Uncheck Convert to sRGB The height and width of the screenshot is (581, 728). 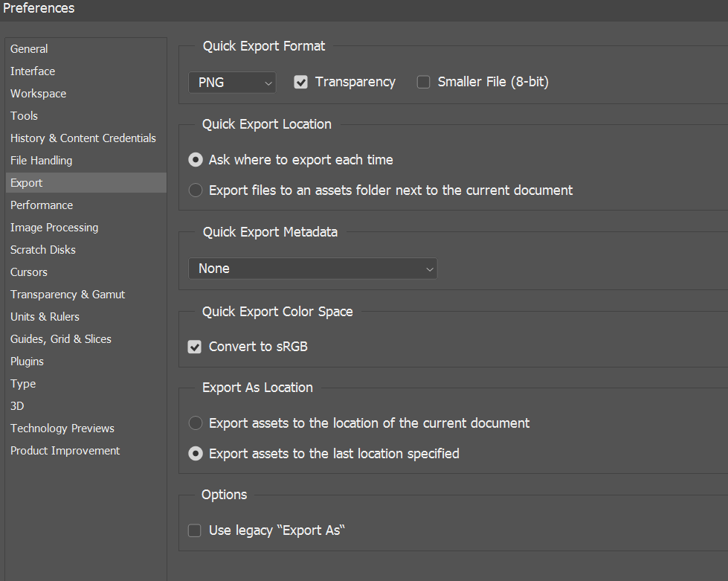195,347
